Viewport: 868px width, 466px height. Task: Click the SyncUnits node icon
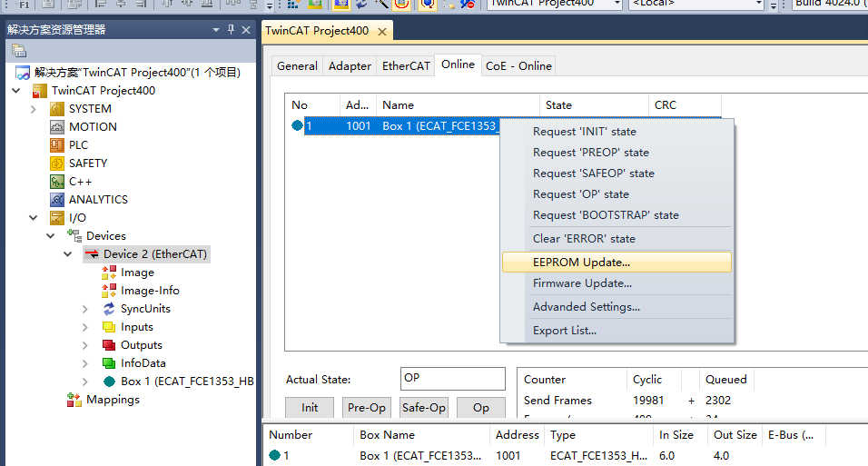pyautogui.click(x=109, y=309)
